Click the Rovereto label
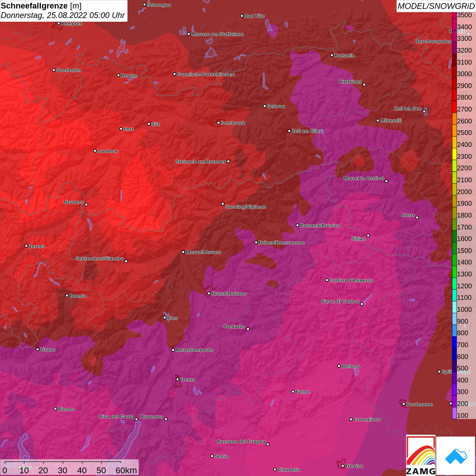The width and height of the screenshot is (476, 476). point(152,417)
